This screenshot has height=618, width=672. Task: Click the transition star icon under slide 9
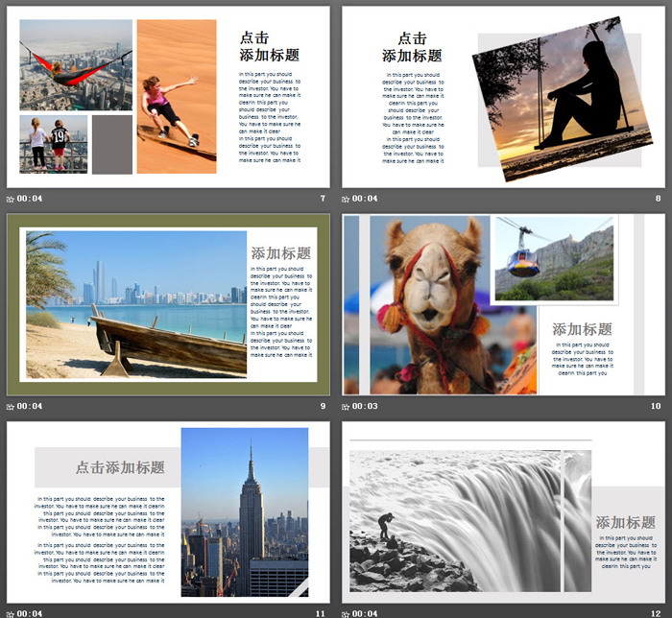(11, 406)
